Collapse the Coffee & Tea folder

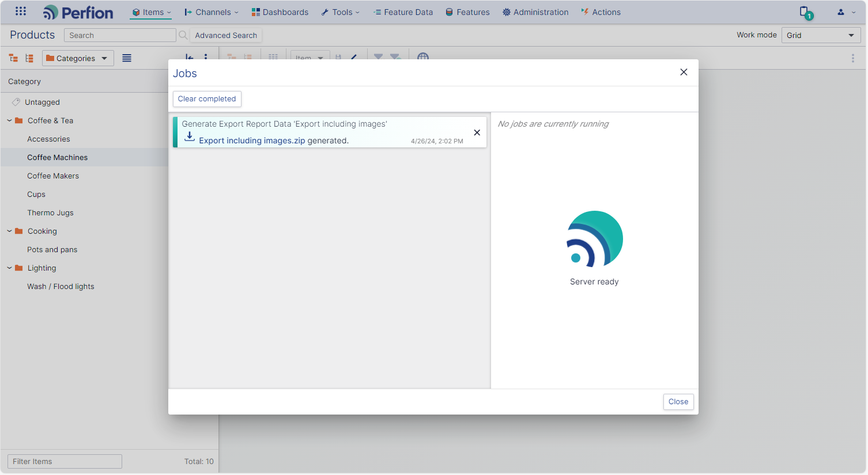point(9,120)
